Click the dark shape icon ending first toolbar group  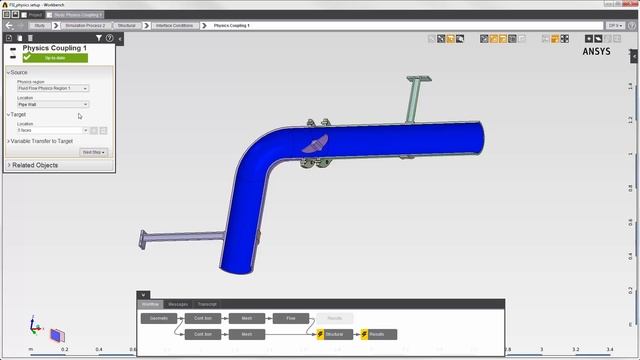pyautogui.click(x=460, y=39)
